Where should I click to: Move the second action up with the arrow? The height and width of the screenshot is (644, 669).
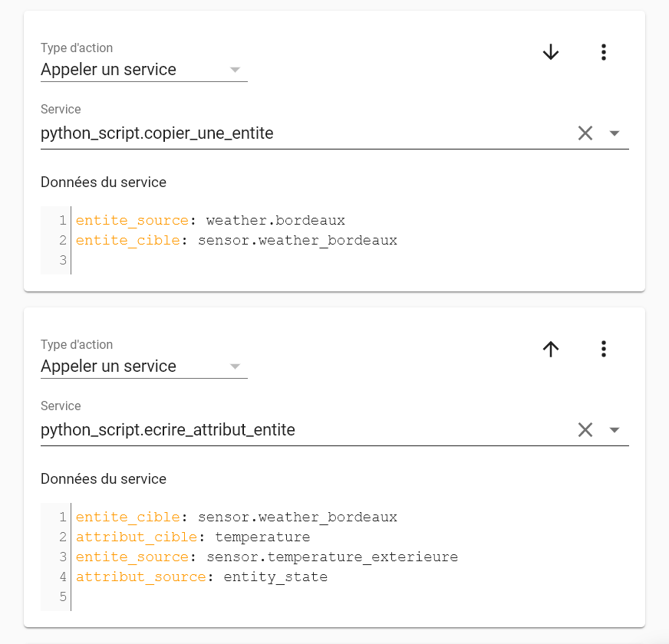click(x=551, y=349)
